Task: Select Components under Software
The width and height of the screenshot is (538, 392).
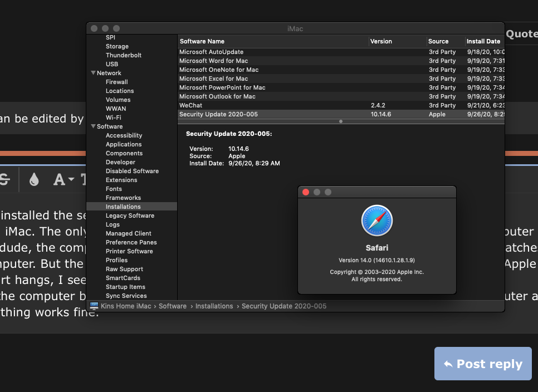Action: point(124,153)
